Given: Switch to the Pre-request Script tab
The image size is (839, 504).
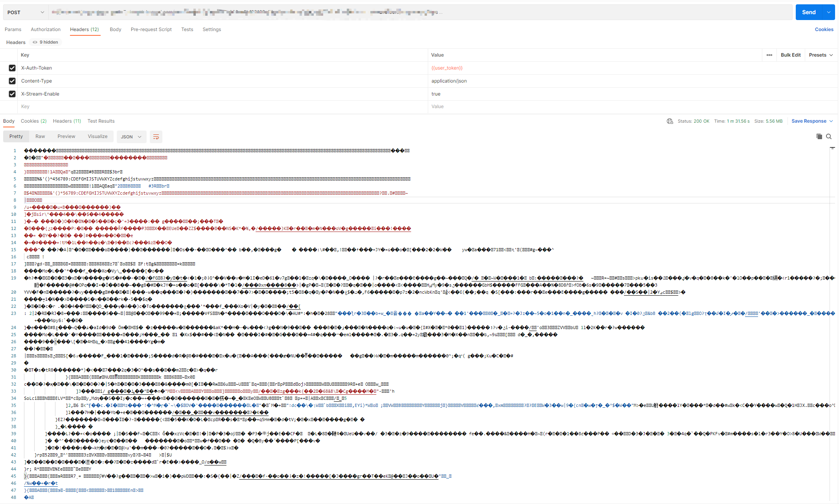Looking at the screenshot, I should [151, 29].
